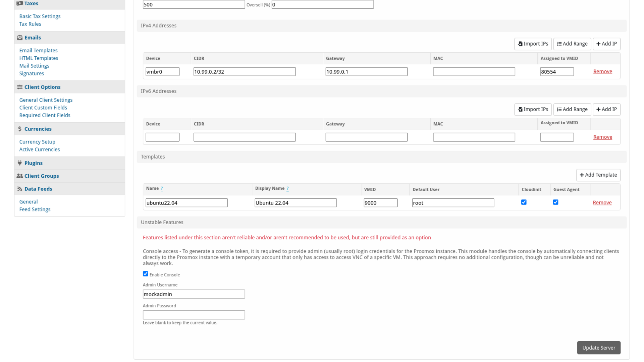The width and height of the screenshot is (644, 362).
Task: Open Email Templates page
Action: [x=38, y=50]
